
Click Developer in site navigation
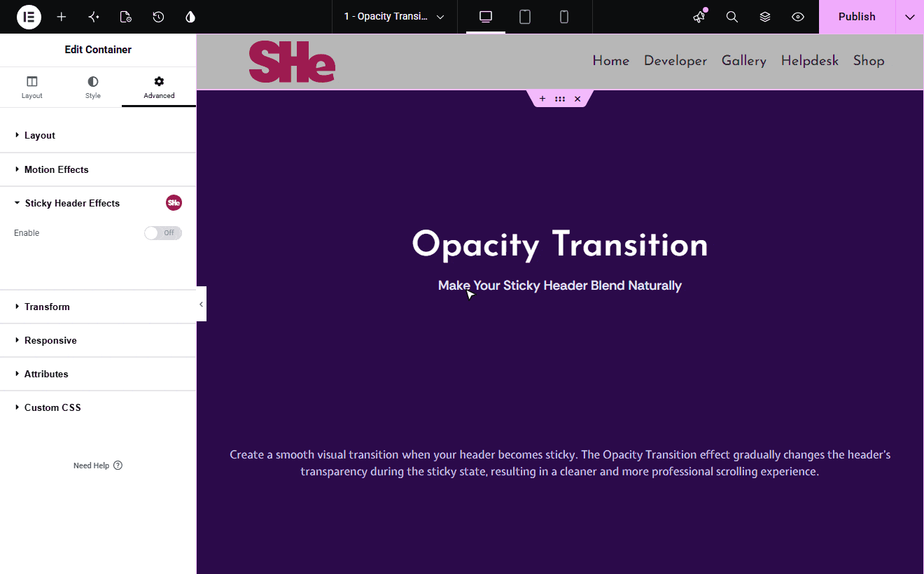[x=675, y=62]
